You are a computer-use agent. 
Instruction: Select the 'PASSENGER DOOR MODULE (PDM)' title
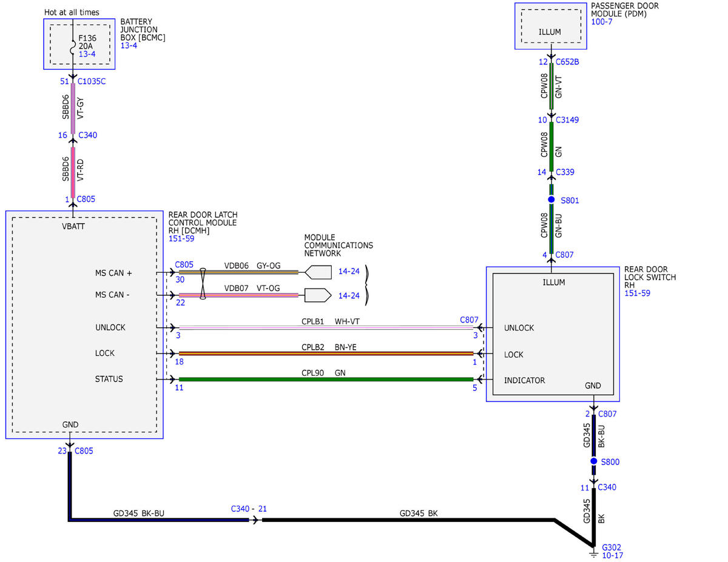(625, 10)
